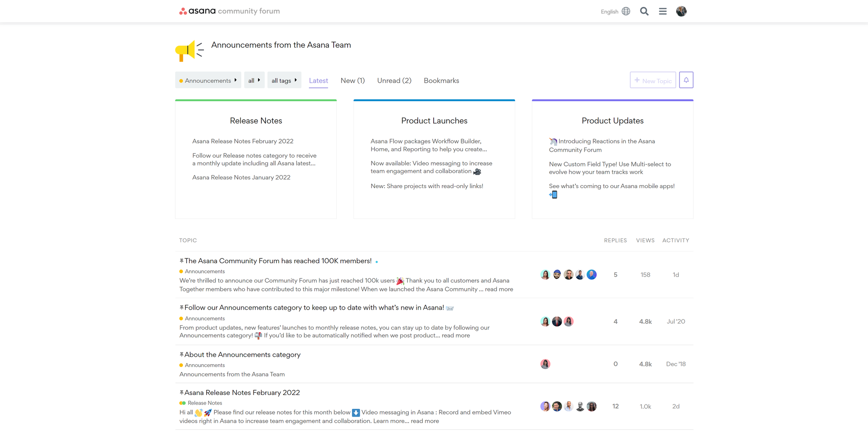Screen dimensions: 868x434
Task: Click the 'Jul '20' activity date
Action: pos(676,322)
